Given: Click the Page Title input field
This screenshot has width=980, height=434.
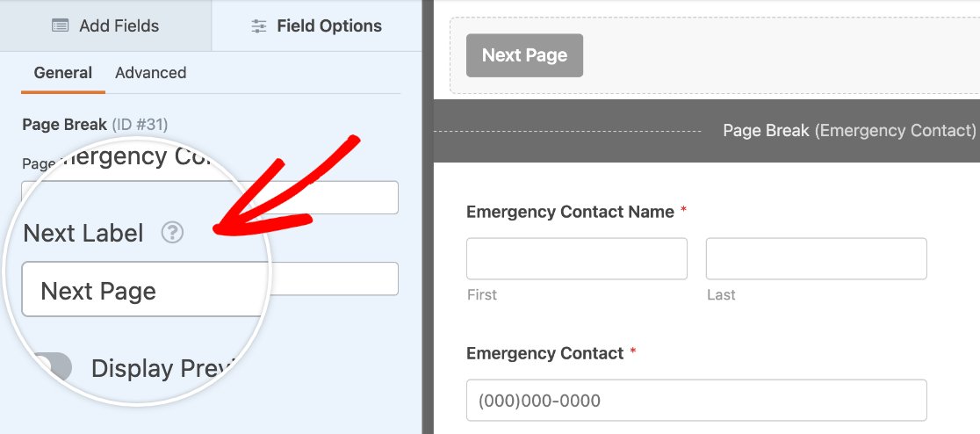Looking at the screenshot, I should (x=210, y=197).
